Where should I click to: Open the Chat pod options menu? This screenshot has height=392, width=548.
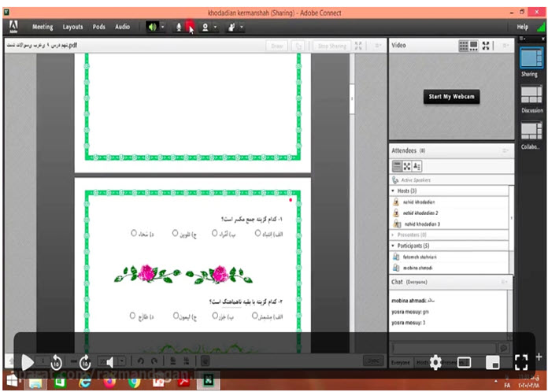505,282
